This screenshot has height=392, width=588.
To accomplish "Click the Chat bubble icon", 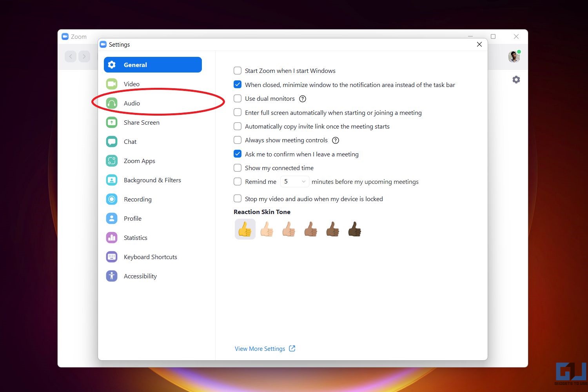I will pyautogui.click(x=112, y=142).
